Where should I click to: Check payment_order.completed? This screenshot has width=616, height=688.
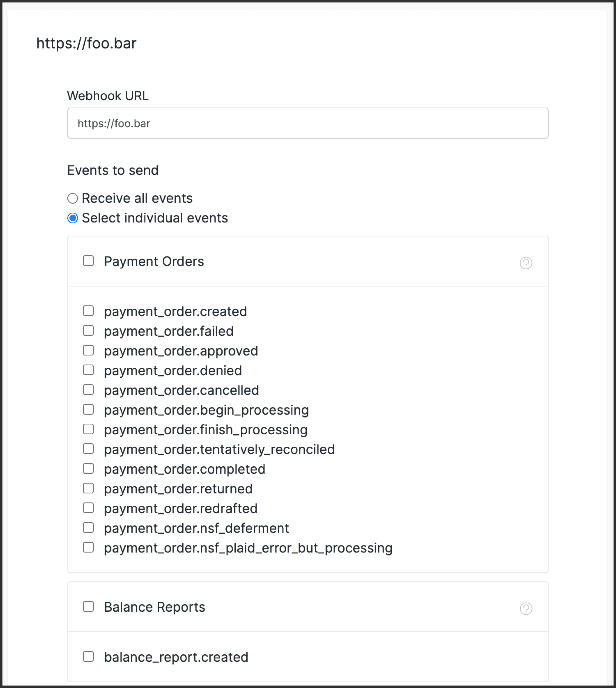pyautogui.click(x=88, y=469)
